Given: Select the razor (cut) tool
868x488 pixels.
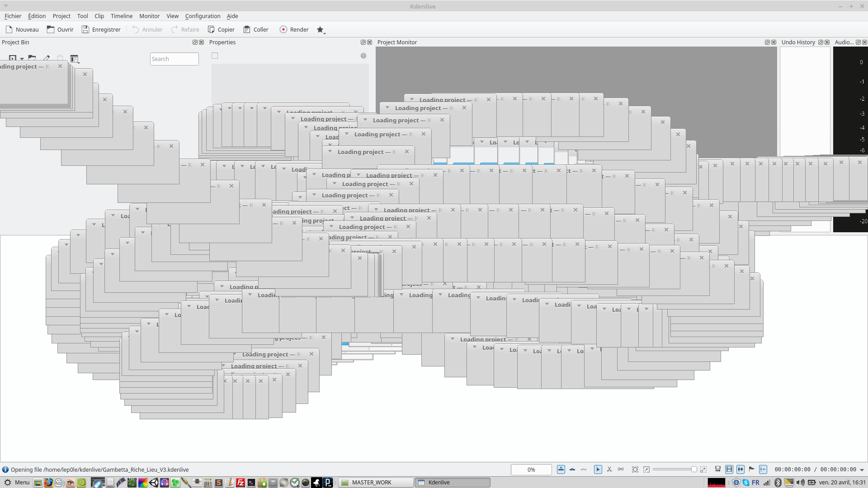Looking at the screenshot, I should point(609,469).
